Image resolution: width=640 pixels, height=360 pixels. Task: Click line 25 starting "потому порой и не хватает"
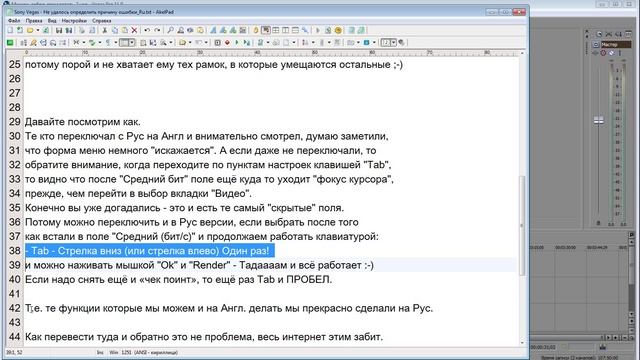[214, 64]
